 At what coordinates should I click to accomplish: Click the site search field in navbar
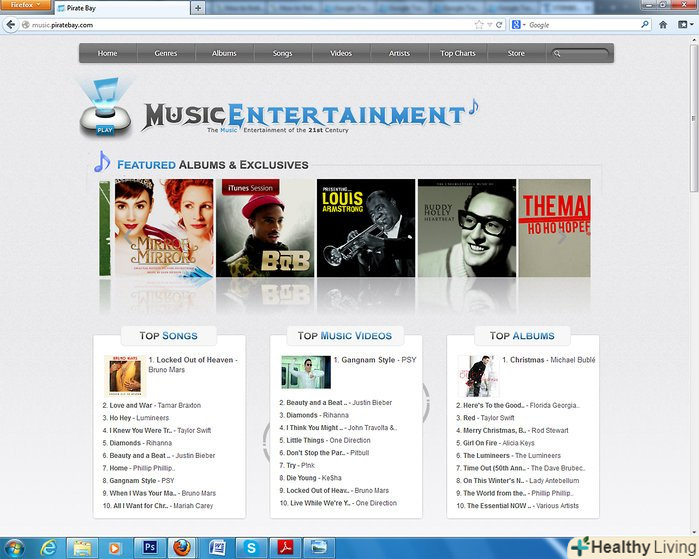580,53
